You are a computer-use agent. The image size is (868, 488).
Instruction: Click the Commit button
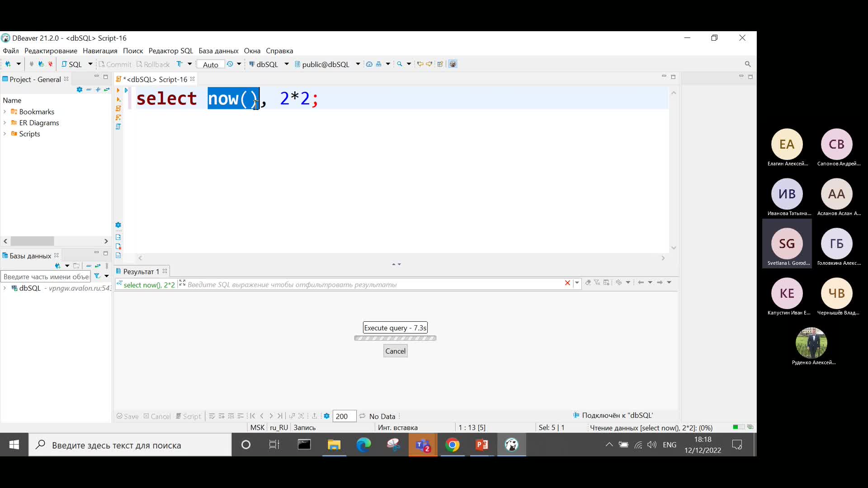coord(115,65)
